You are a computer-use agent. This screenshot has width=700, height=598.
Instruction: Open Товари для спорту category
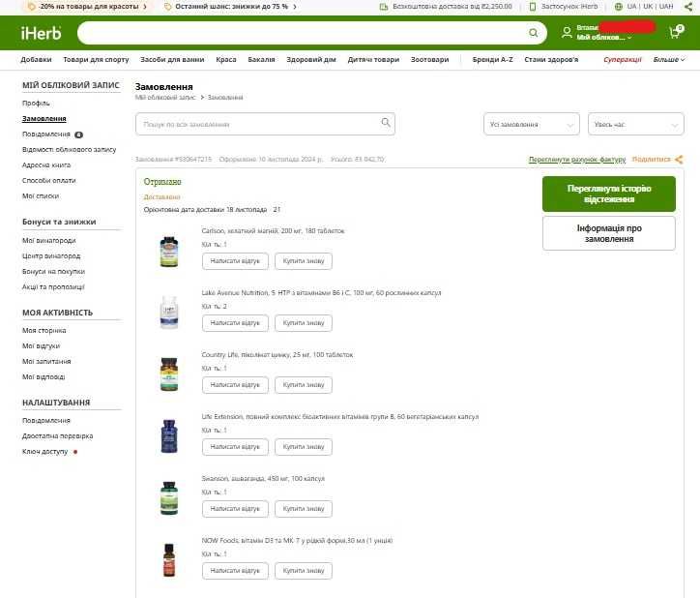(96, 59)
